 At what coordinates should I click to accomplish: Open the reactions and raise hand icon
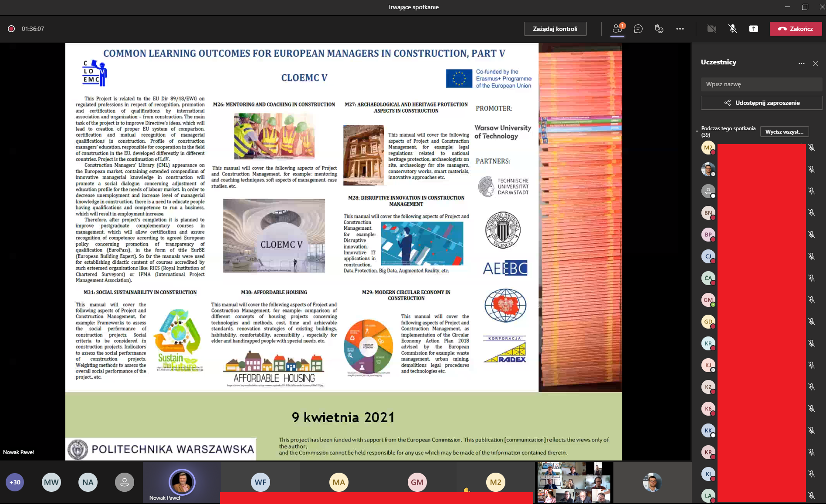(x=659, y=29)
